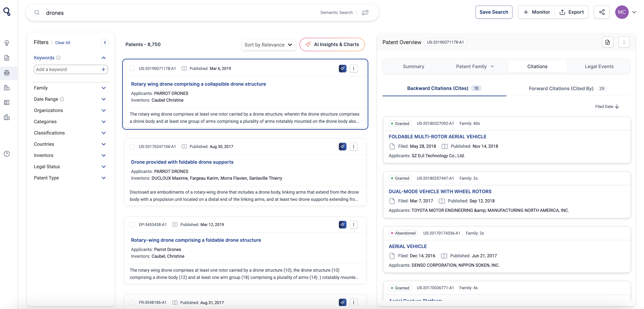Switch to Forward Citations (Cited By) tab

pyautogui.click(x=568, y=89)
